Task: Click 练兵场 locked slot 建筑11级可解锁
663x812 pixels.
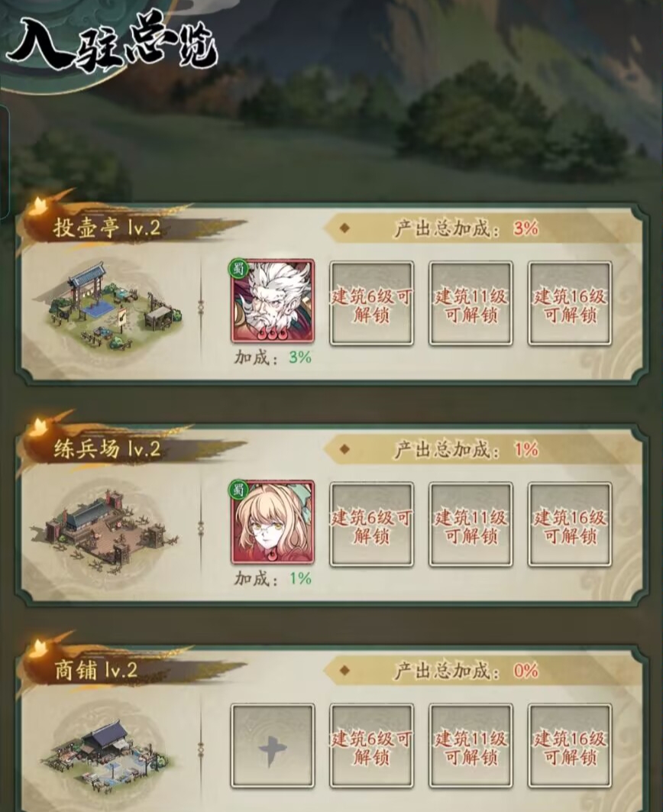Action: coord(471,524)
